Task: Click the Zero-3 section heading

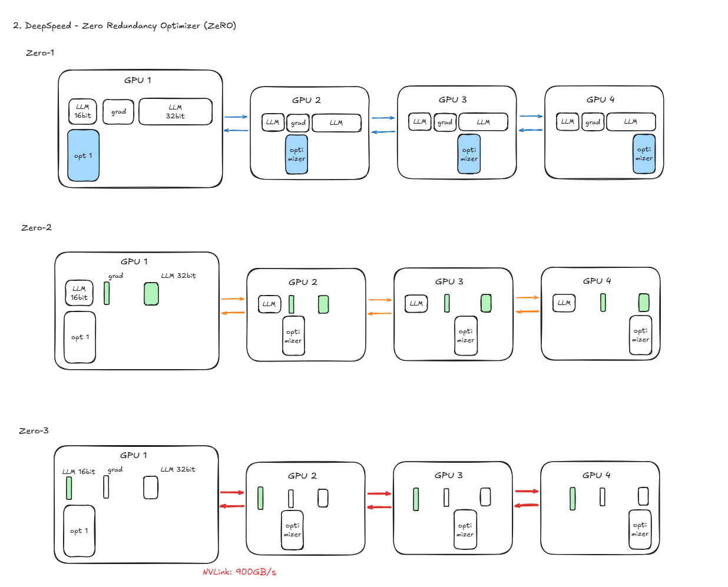Action: tap(34, 431)
